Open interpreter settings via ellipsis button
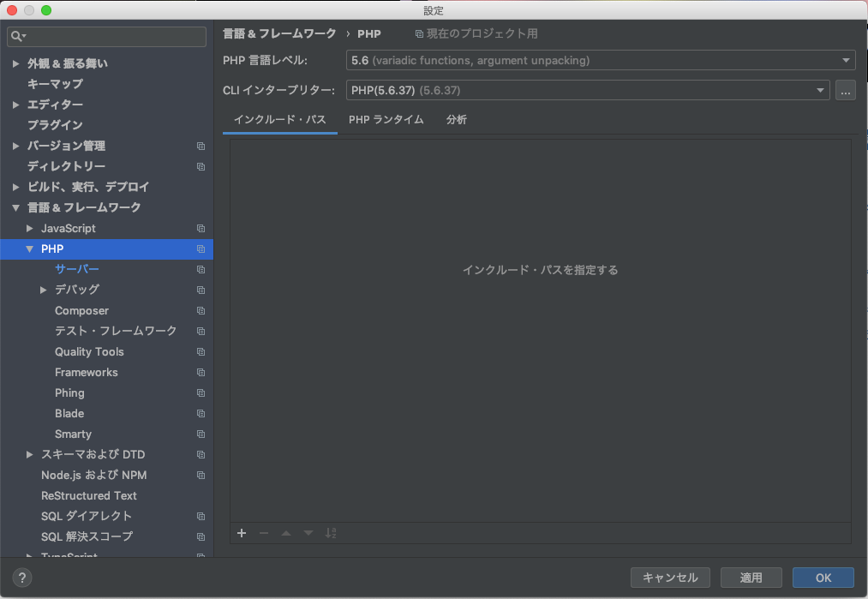This screenshot has width=868, height=599. [x=845, y=89]
